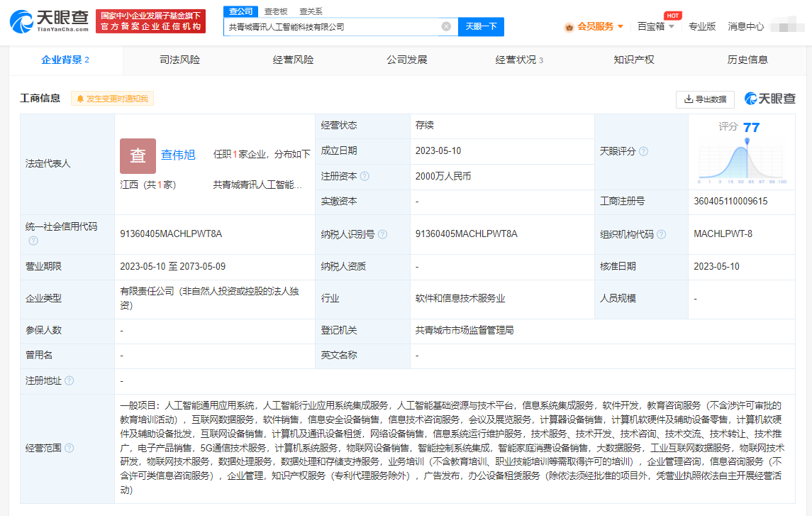
Task: Click the 天眼查 logo beside export button
Action: click(x=769, y=99)
